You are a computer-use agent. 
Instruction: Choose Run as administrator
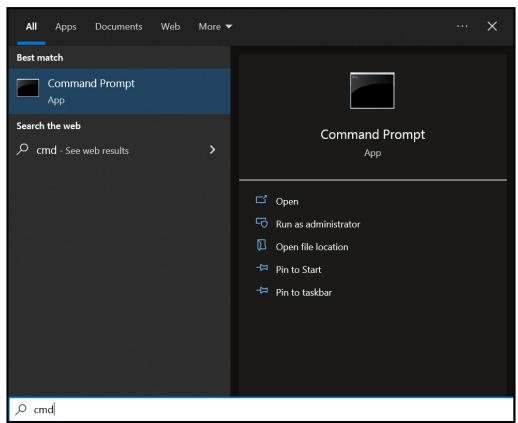[x=318, y=224]
